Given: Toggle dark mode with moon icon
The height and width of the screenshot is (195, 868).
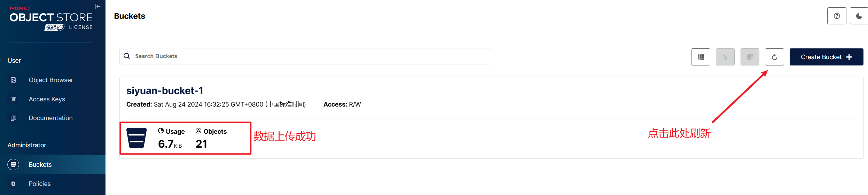Looking at the screenshot, I should pyautogui.click(x=859, y=16).
